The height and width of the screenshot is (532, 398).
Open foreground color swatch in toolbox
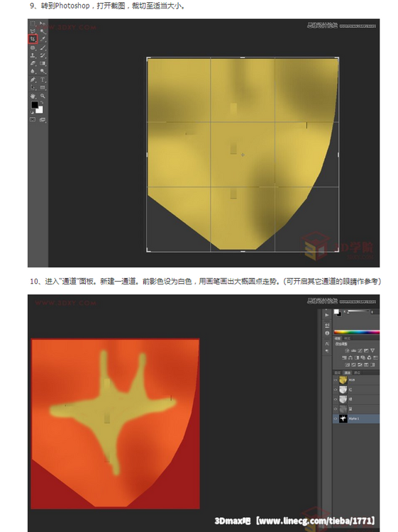(35, 105)
